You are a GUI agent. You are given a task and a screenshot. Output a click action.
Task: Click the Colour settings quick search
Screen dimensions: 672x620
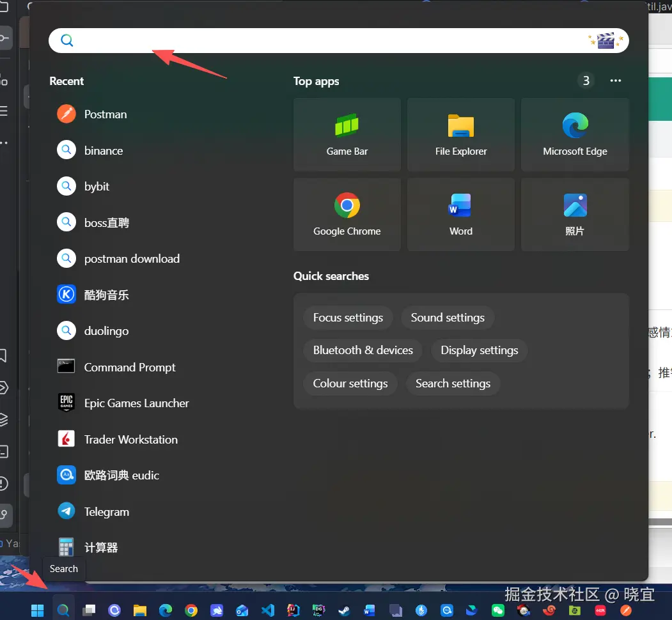click(350, 383)
